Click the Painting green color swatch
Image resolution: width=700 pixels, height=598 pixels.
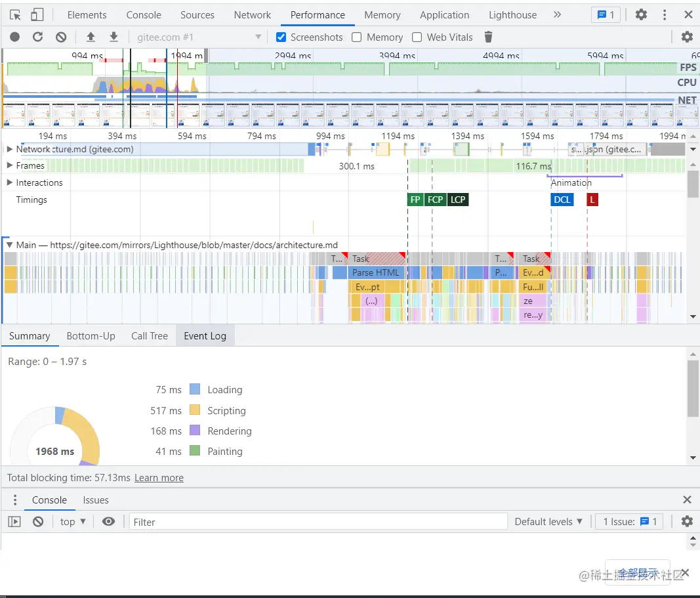(x=195, y=450)
